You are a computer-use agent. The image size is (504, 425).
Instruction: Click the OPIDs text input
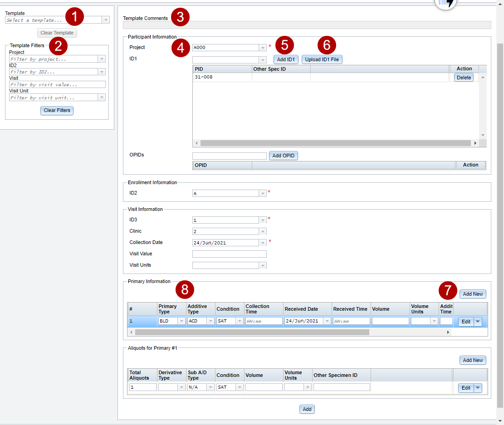coord(230,156)
